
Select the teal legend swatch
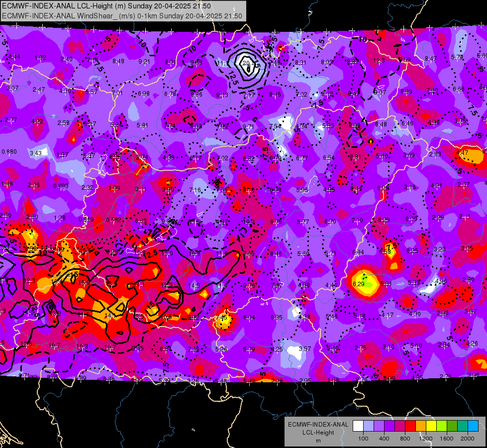pos(463,426)
